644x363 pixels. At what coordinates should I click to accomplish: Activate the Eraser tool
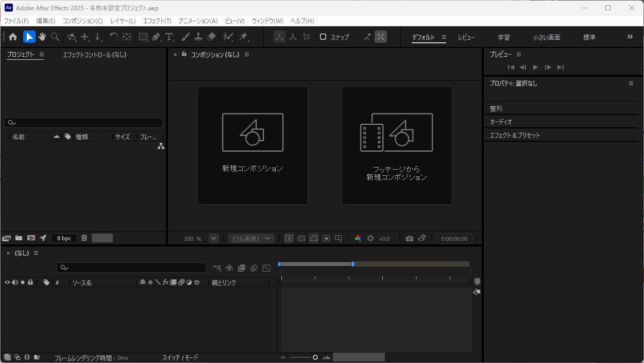(x=211, y=37)
